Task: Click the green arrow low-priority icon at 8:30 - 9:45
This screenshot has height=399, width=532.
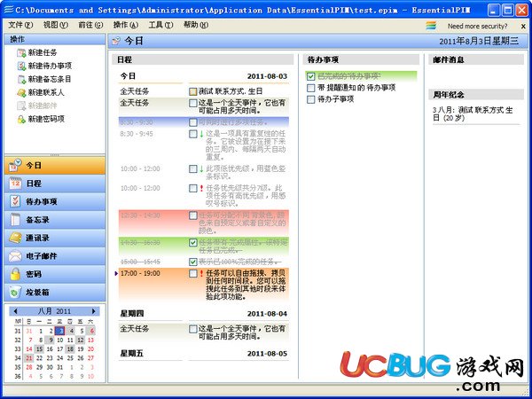Action: click(x=201, y=134)
